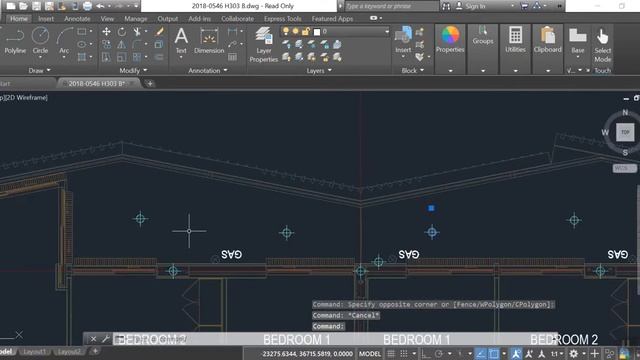This screenshot has width=640, height=360.
Task: Click the Undo arrow in quick access toolbar
Action: (100, 6)
